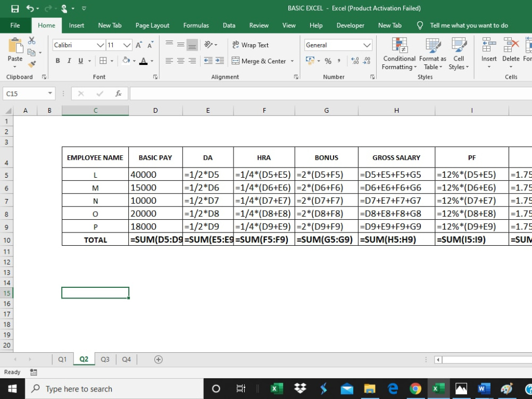Toggle Italic formatting
The image size is (532, 399).
pyautogui.click(x=69, y=61)
